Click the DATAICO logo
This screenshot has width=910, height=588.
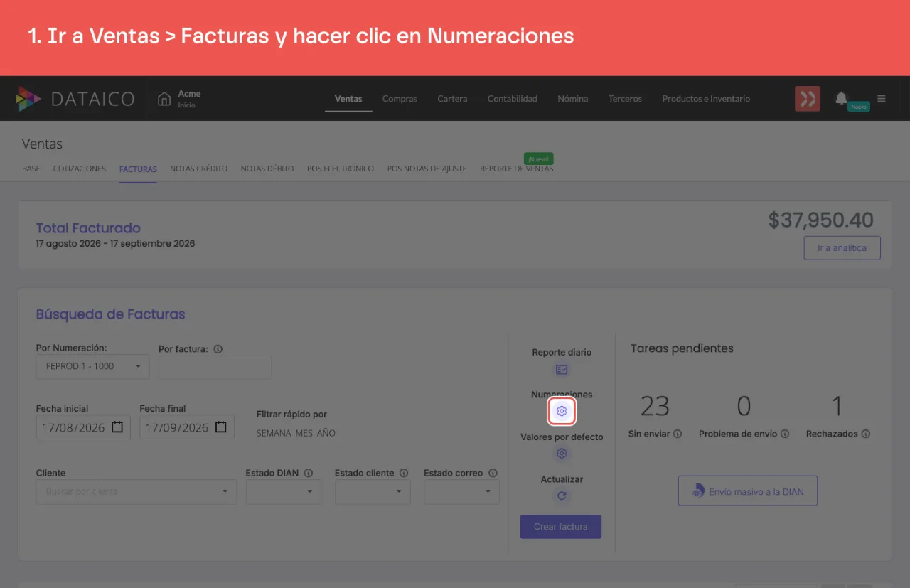coord(75,99)
